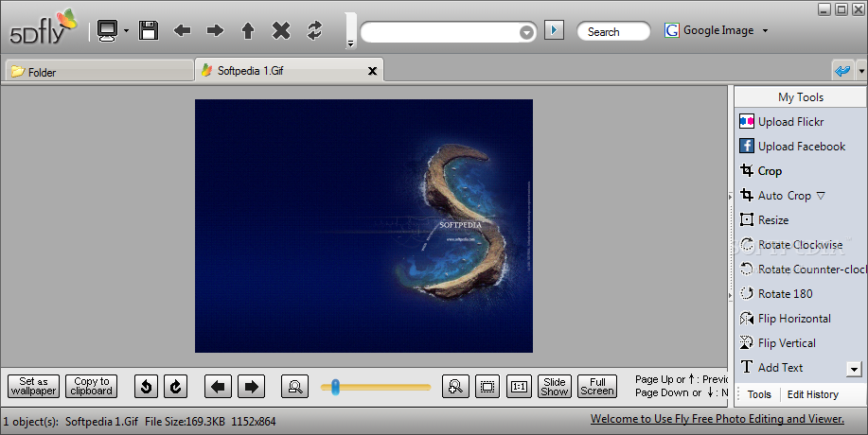The width and height of the screenshot is (868, 435).
Task: Click the 1 object(s) status text
Action: point(31,422)
